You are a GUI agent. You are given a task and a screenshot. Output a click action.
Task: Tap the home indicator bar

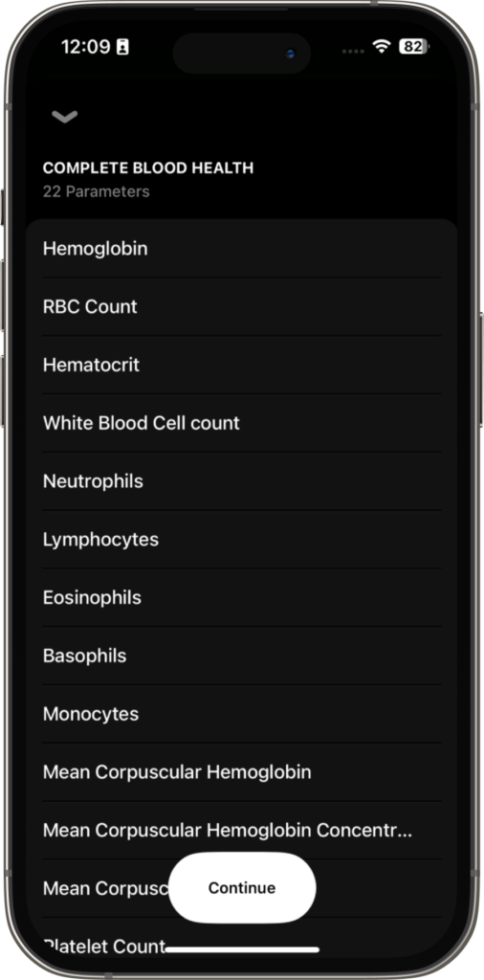(x=242, y=950)
